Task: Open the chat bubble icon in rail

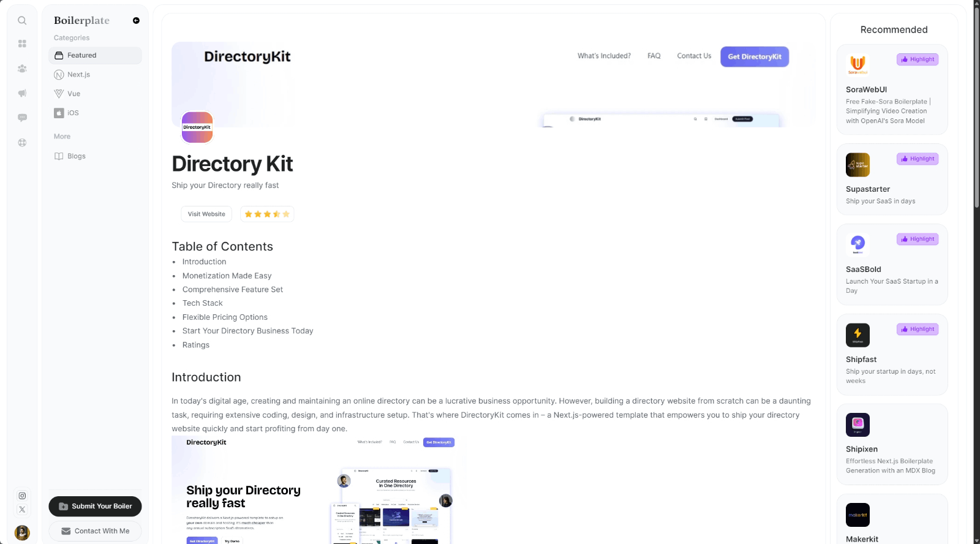Action: [22, 118]
